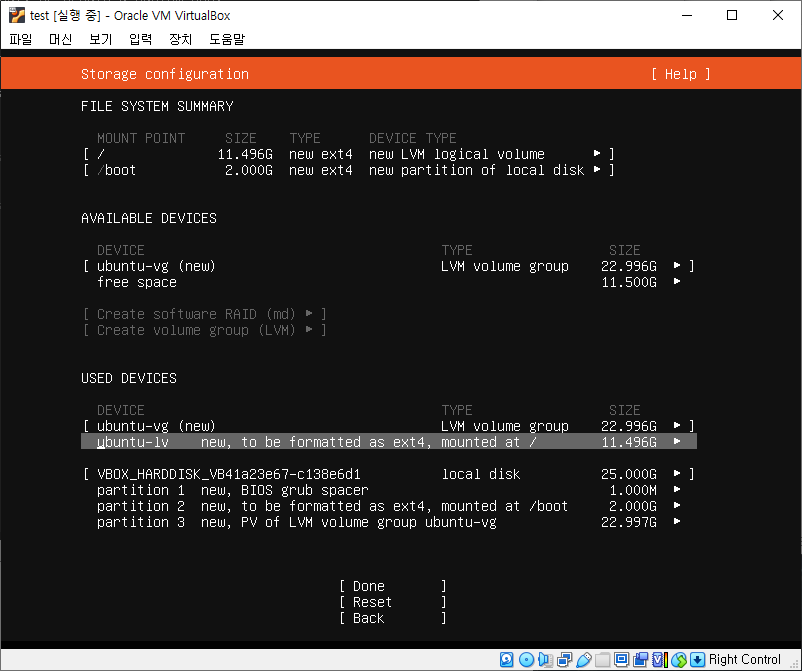Screen dimensions: 802x671
Task: Click the keyboard capture arrow icon
Action: 697,659
